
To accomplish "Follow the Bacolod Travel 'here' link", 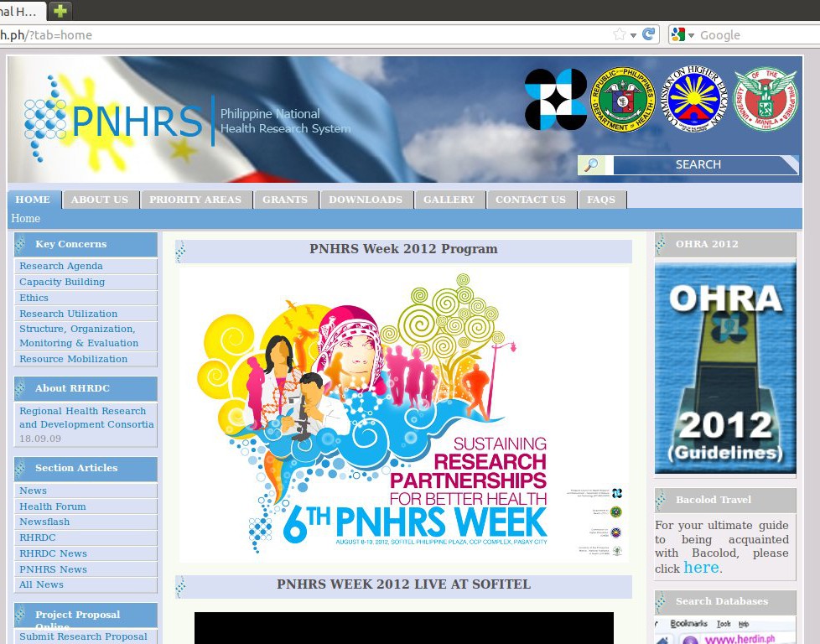I will coord(701,568).
